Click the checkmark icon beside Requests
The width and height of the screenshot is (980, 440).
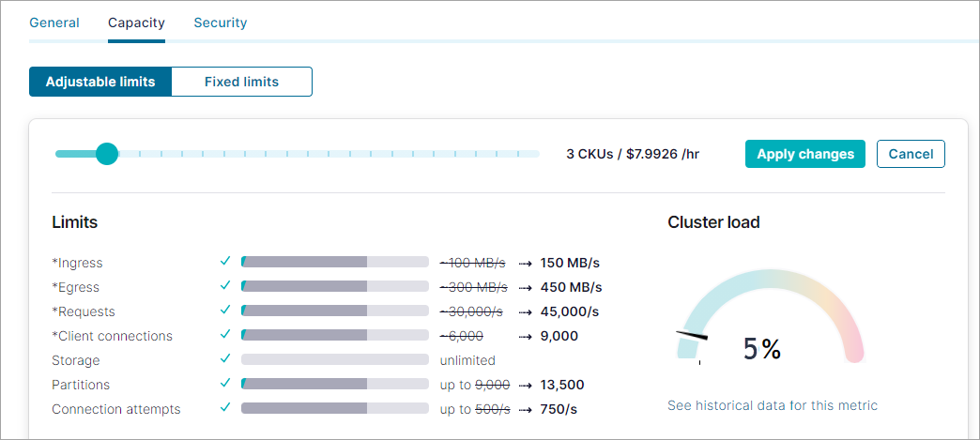click(x=225, y=311)
